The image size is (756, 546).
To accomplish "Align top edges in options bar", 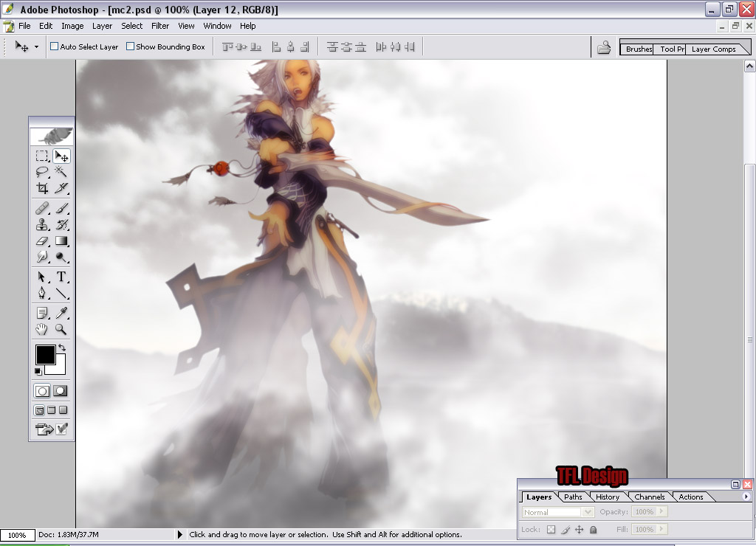I will [x=227, y=46].
